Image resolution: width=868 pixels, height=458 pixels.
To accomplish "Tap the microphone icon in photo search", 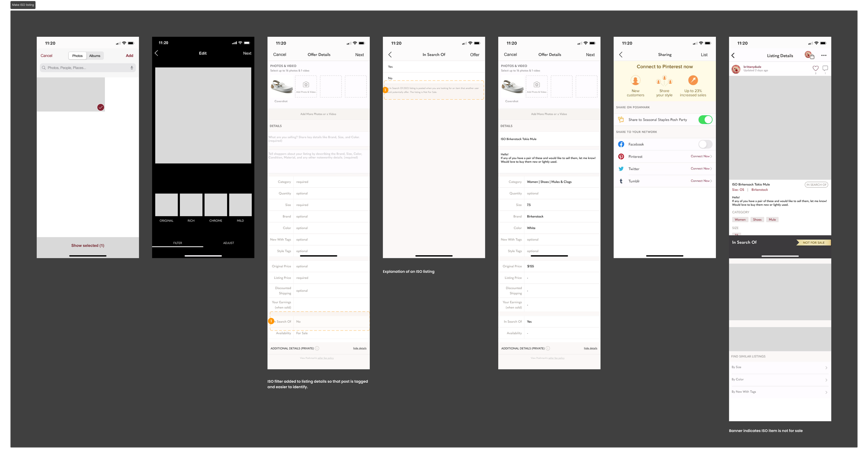I will coord(132,68).
